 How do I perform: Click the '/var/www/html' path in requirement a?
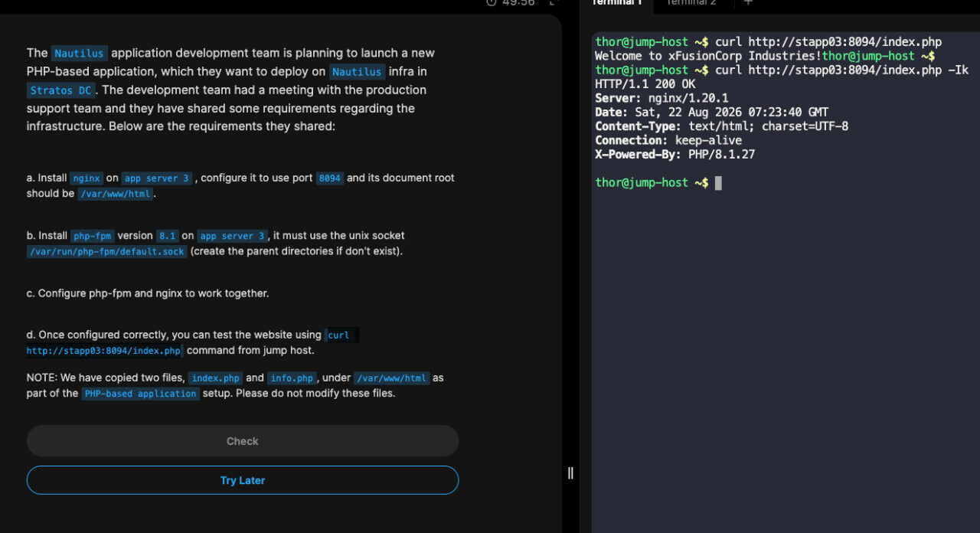(x=116, y=194)
